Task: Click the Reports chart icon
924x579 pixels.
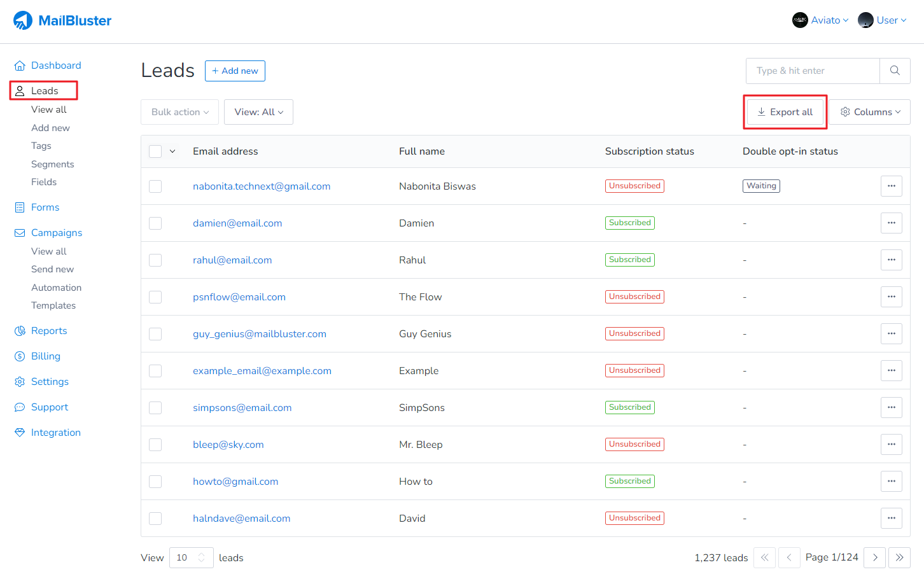Action: pyautogui.click(x=20, y=331)
